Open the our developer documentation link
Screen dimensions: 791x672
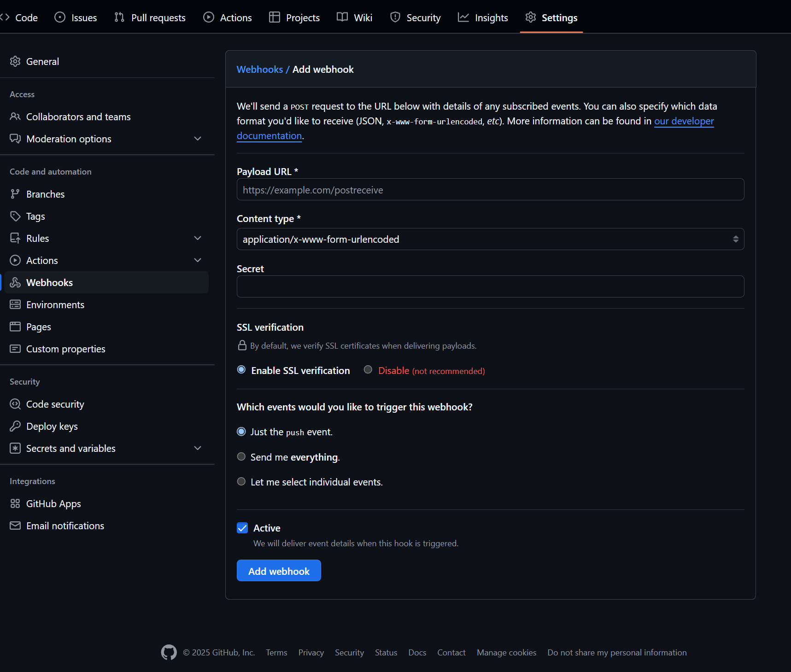point(684,121)
